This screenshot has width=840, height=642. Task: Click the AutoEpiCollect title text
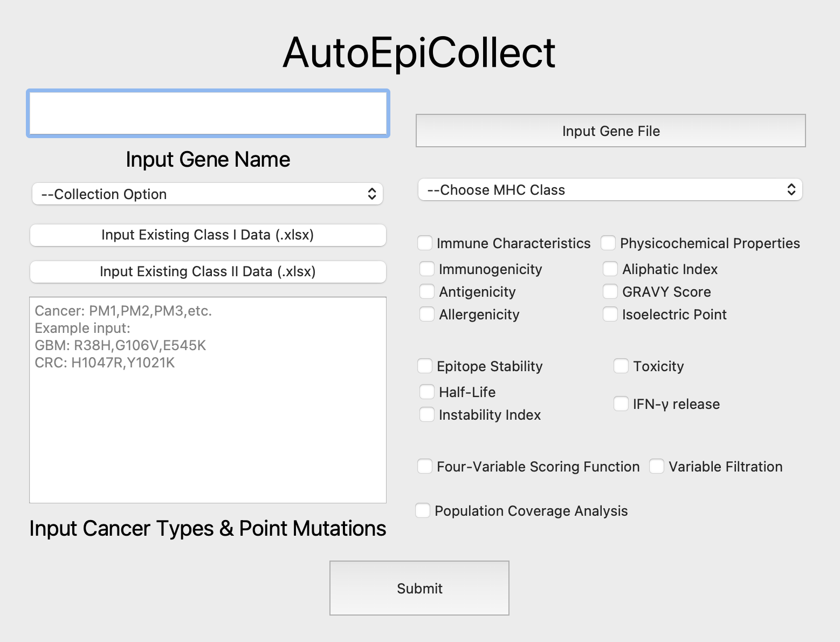(419, 53)
